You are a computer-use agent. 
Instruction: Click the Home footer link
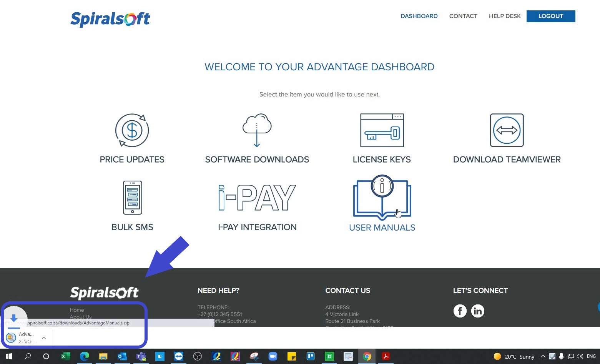coord(77,310)
